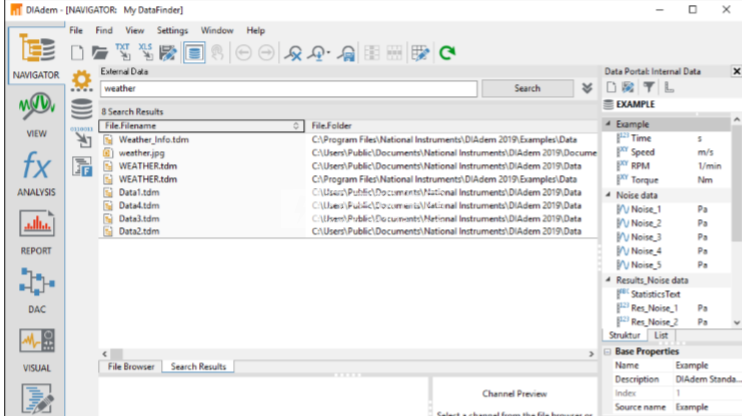Open the REPORT panel

[x=36, y=232]
